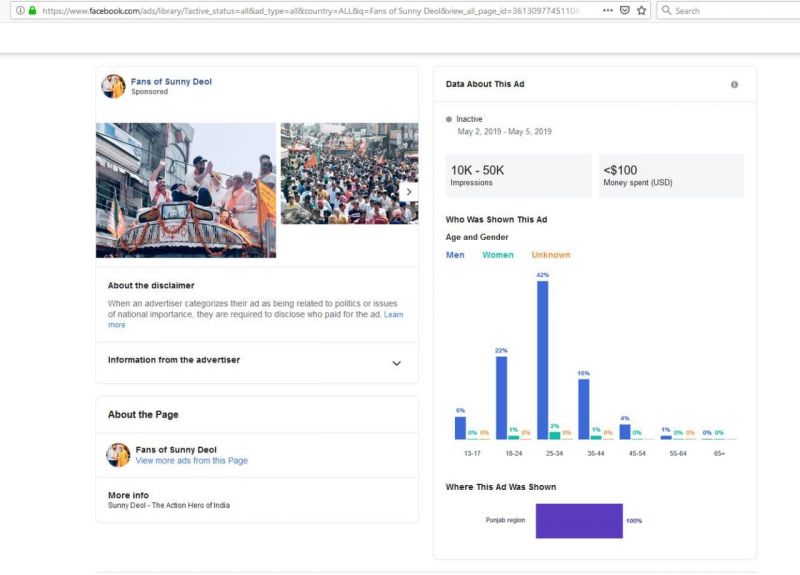Viewport: 800px width, 575px height.
Task: Show next ad image with carousel arrow
Action: 407,191
